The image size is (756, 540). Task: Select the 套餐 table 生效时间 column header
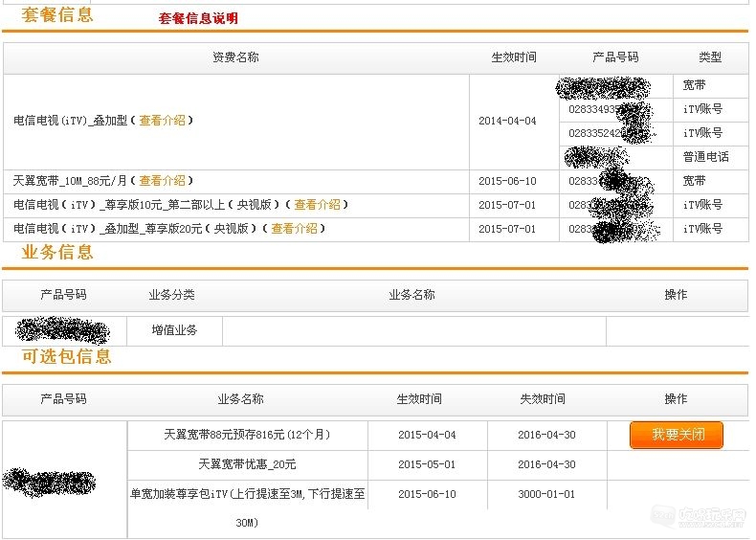click(x=514, y=57)
